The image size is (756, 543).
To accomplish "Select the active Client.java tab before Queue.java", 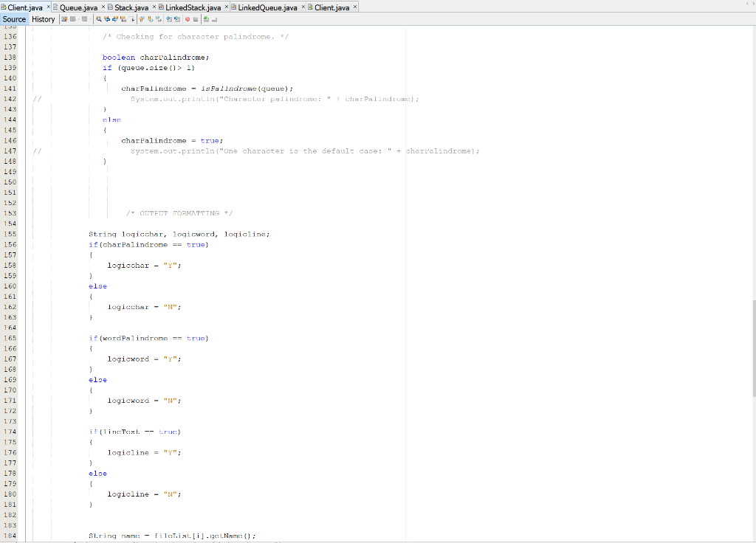I will [25, 7].
